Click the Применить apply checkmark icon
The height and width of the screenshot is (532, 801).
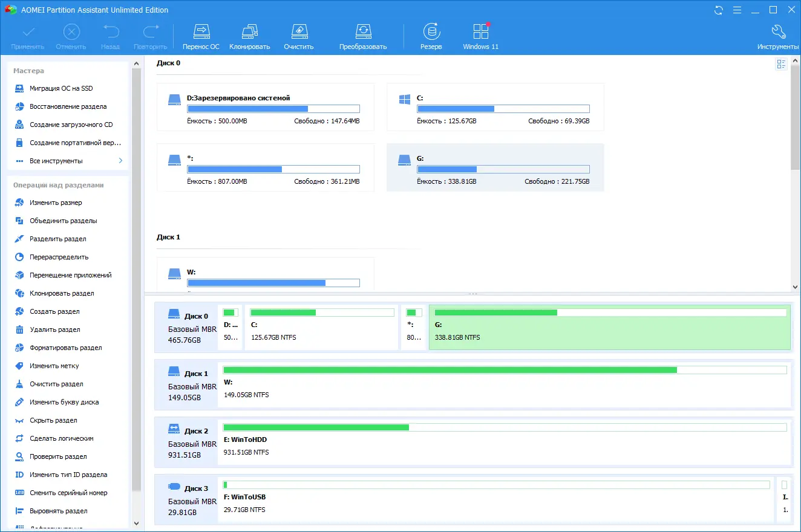tap(28, 35)
